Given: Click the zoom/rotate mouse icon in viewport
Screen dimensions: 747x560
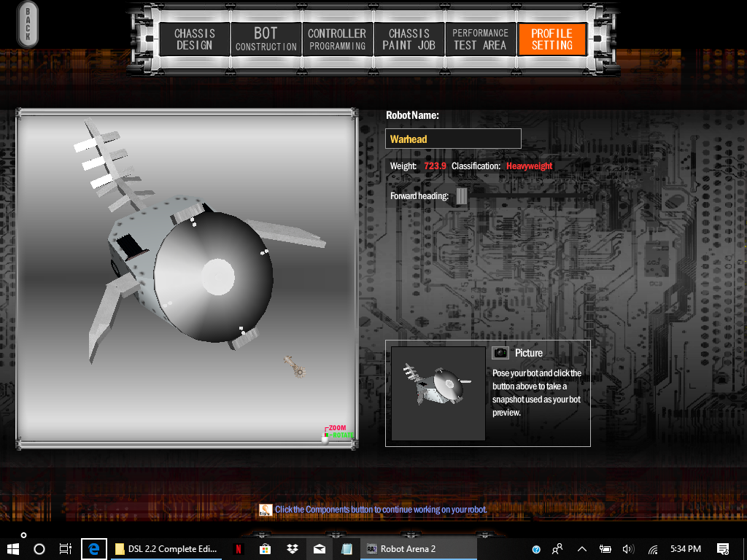Looking at the screenshot, I should (326, 435).
